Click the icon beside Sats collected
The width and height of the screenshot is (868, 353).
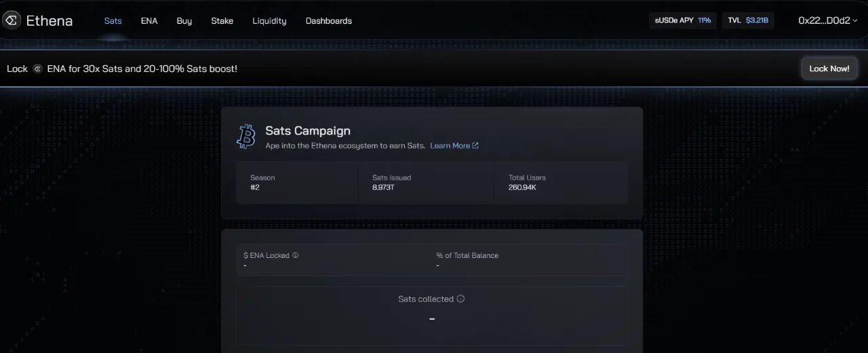tap(460, 299)
